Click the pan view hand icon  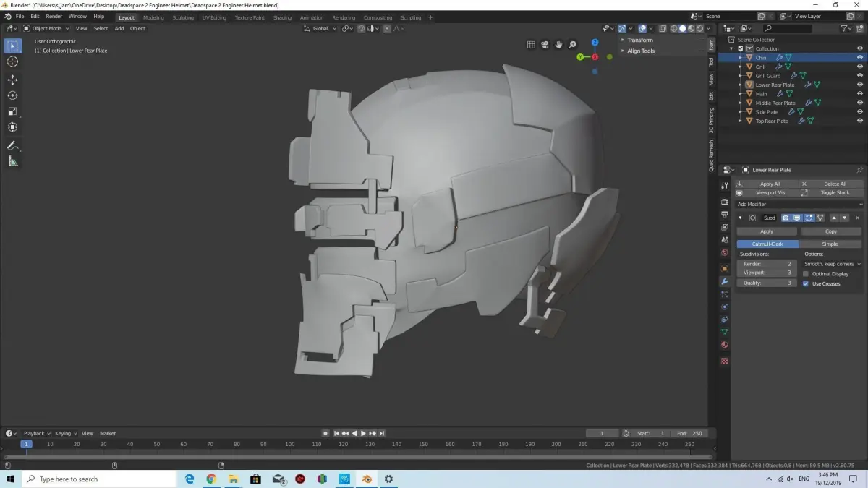[x=559, y=45]
